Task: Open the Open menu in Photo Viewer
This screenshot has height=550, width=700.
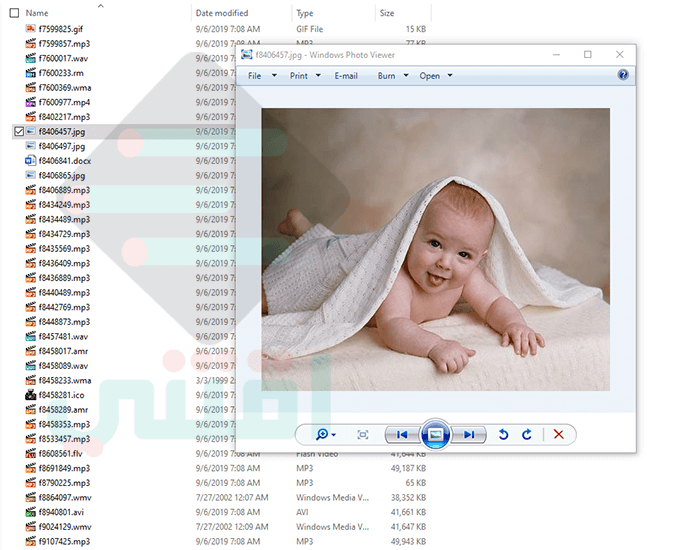Action: point(429,76)
